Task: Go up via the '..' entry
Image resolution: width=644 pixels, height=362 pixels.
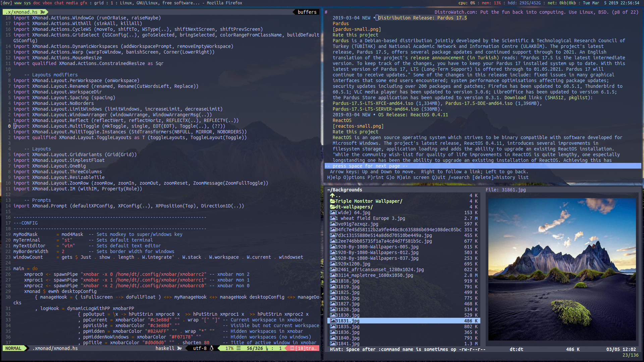Action: [338, 196]
